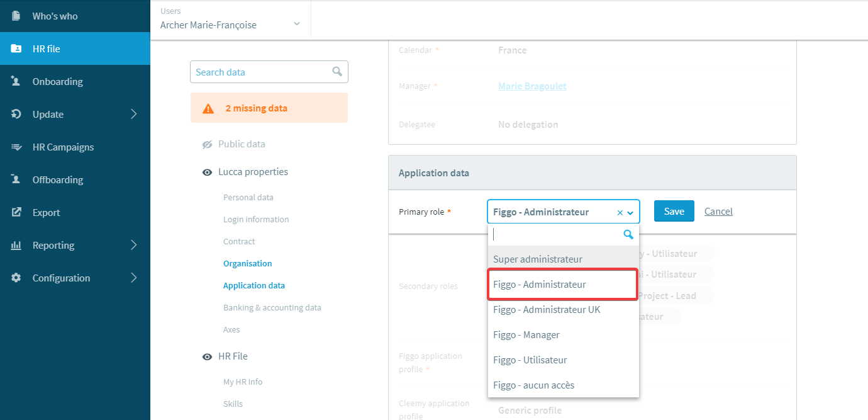Expand the Update submenu chevron
The image size is (868, 420).
tap(134, 114)
